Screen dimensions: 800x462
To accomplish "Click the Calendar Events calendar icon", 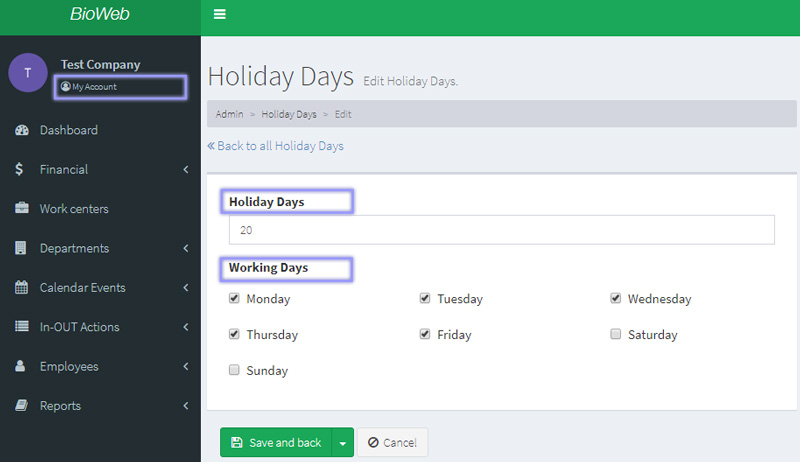I will (x=21, y=288).
